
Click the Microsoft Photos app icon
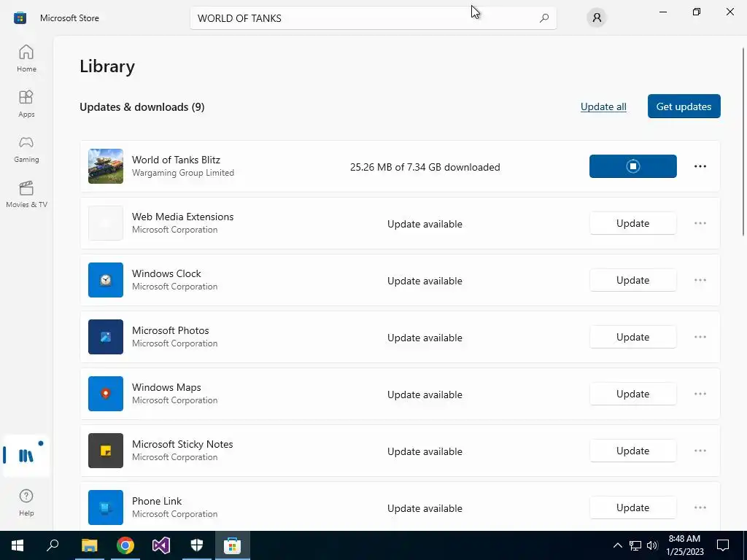coord(106,337)
